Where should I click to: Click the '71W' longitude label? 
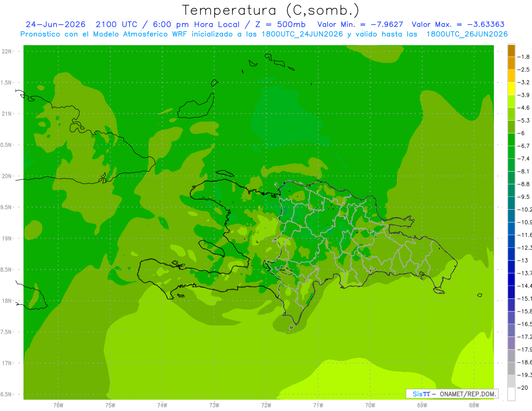[318, 405]
